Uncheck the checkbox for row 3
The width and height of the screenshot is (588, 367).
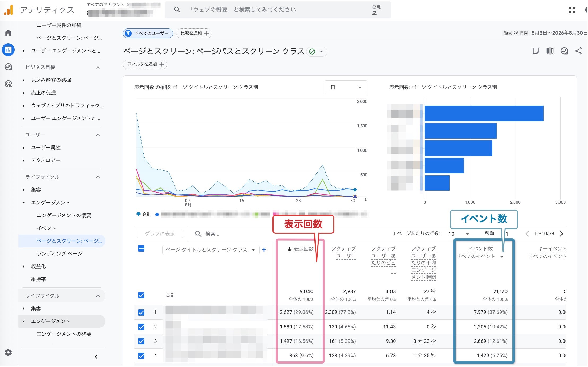[141, 341]
